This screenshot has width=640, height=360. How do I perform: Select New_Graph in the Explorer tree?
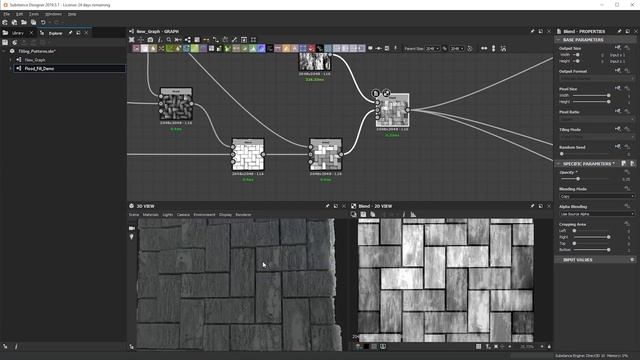[x=35, y=60]
